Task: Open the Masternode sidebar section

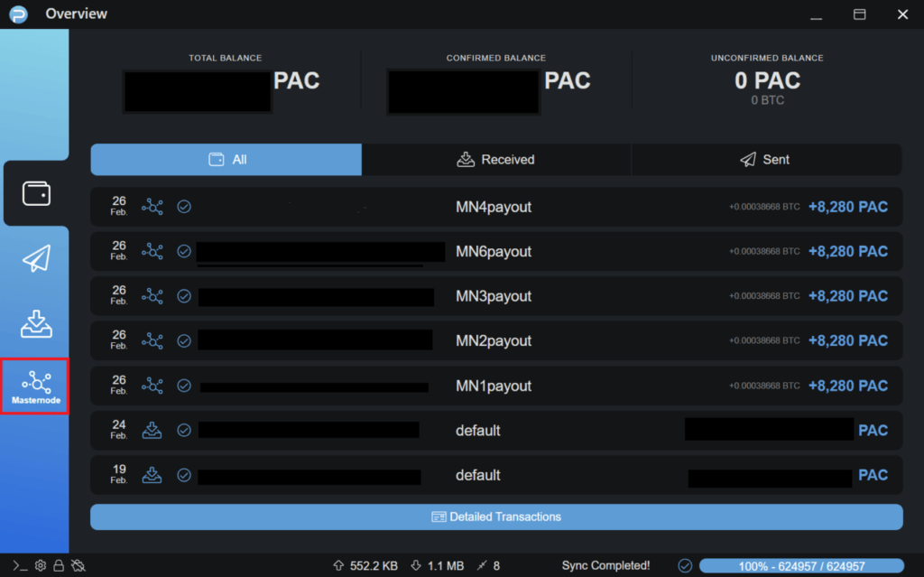Action: pyautogui.click(x=35, y=386)
